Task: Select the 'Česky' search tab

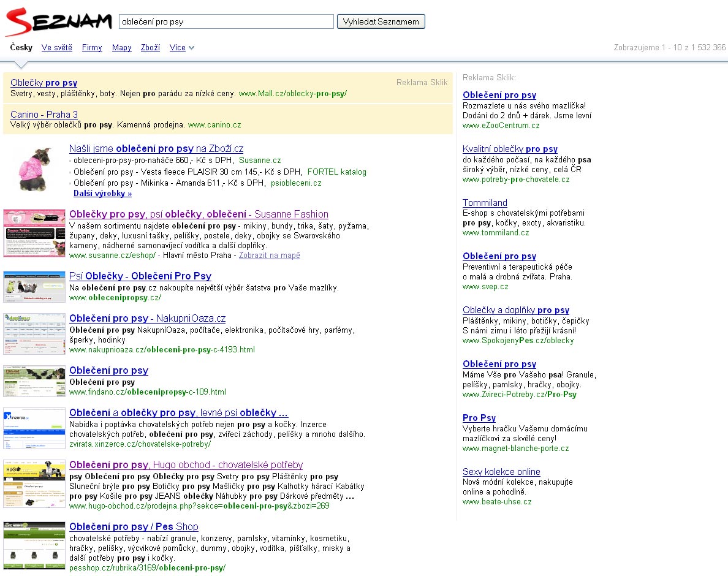Action: pyautogui.click(x=21, y=47)
